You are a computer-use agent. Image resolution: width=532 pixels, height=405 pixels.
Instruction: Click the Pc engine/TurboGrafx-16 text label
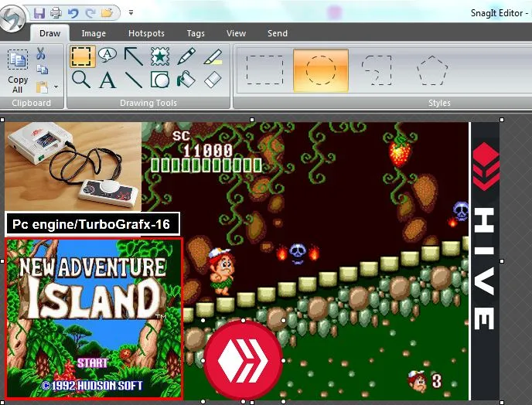click(x=92, y=224)
